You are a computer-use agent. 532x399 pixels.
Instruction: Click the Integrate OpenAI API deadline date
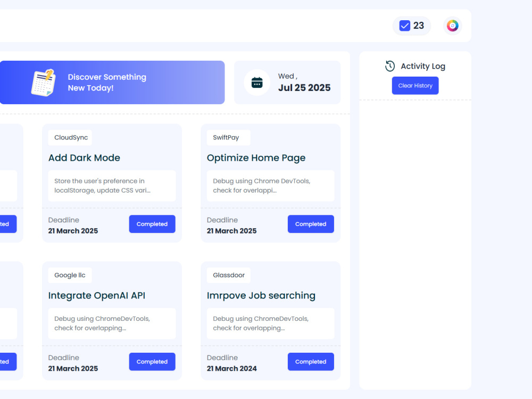(73, 369)
